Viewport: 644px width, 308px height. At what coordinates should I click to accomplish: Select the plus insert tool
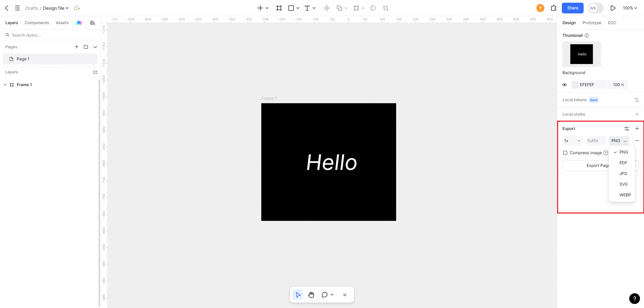coord(260,8)
